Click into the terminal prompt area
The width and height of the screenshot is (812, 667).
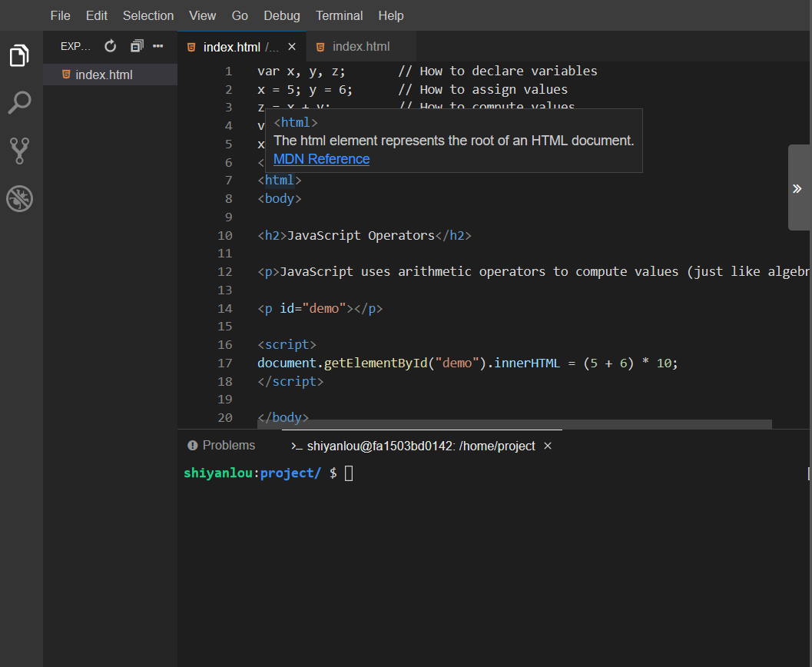(349, 473)
